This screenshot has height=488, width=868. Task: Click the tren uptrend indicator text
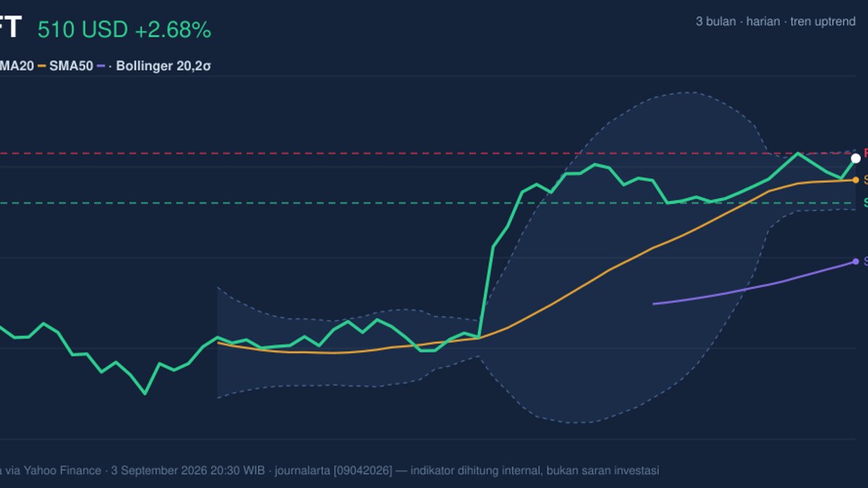822,22
